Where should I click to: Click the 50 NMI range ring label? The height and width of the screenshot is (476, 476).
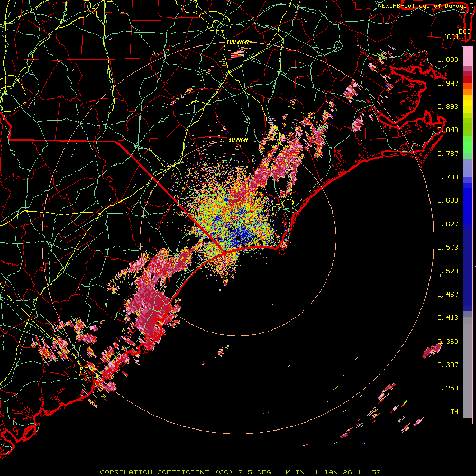coord(238,140)
